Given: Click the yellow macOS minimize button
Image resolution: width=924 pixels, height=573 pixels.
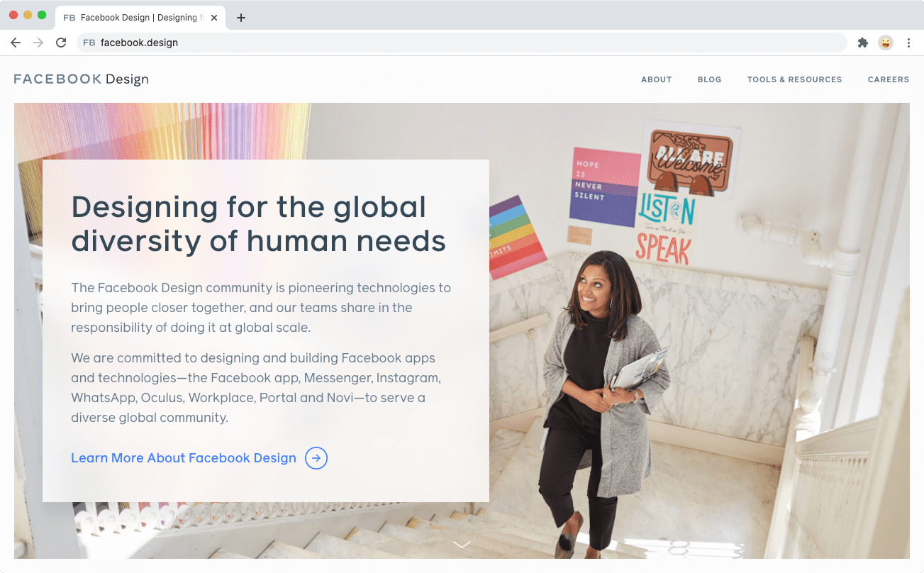Looking at the screenshot, I should 28,15.
